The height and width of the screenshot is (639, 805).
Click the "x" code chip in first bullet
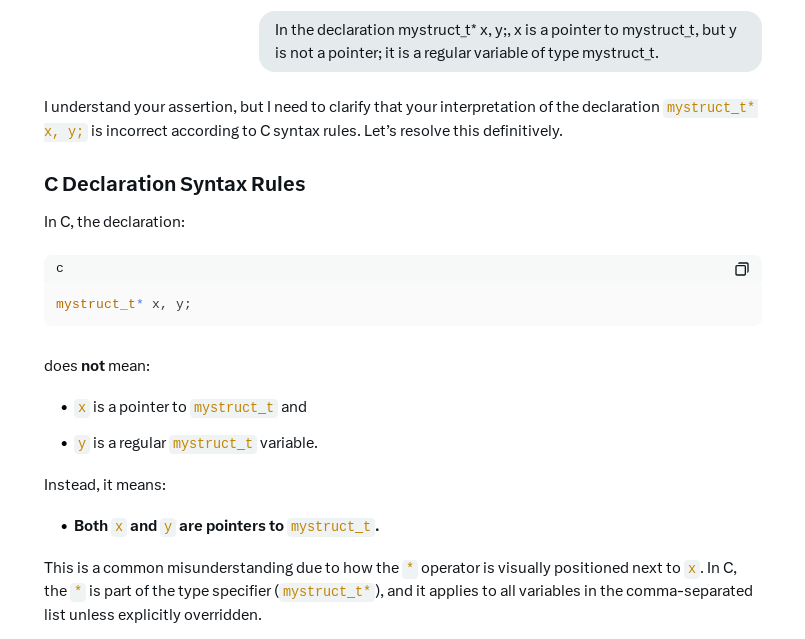coord(82,408)
